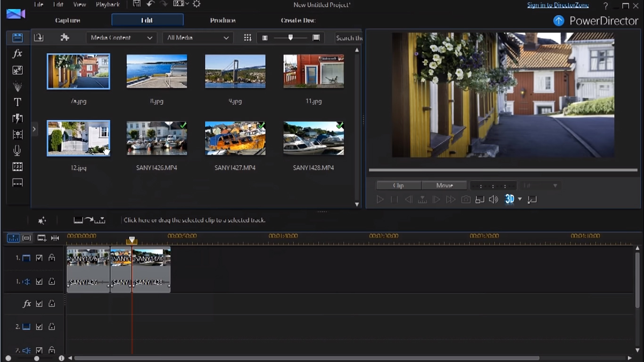Fit the entire movie in timeline icon

[55, 238]
